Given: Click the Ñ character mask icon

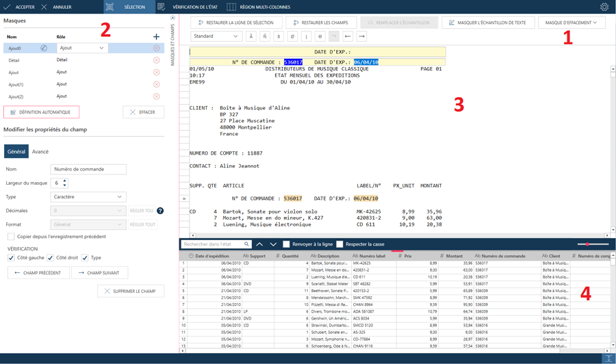Looking at the screenshot, I should click(x=265, y=36).
